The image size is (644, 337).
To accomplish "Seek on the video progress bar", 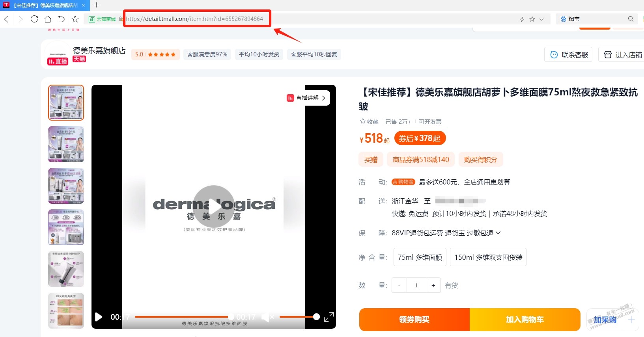I will pyautogui.click(x=184, y=317).
